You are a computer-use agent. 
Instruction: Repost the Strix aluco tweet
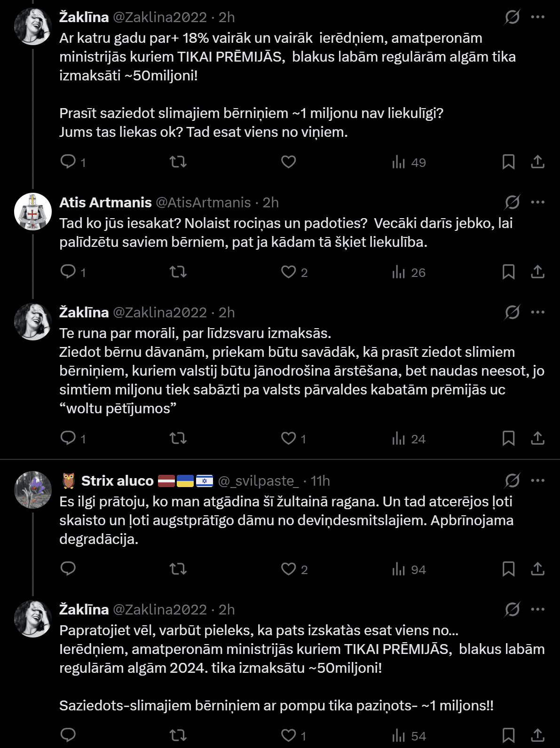coord(178,569)
